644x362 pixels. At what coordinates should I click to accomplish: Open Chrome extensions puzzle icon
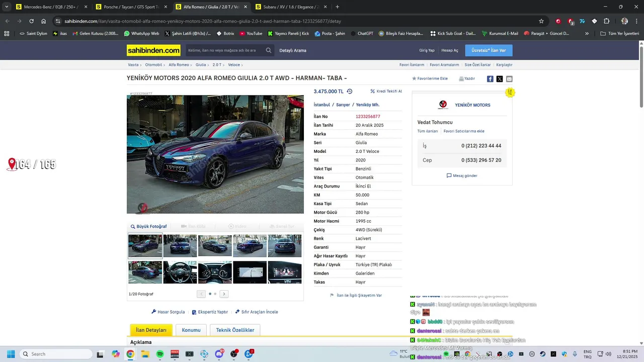pos(607,21)
